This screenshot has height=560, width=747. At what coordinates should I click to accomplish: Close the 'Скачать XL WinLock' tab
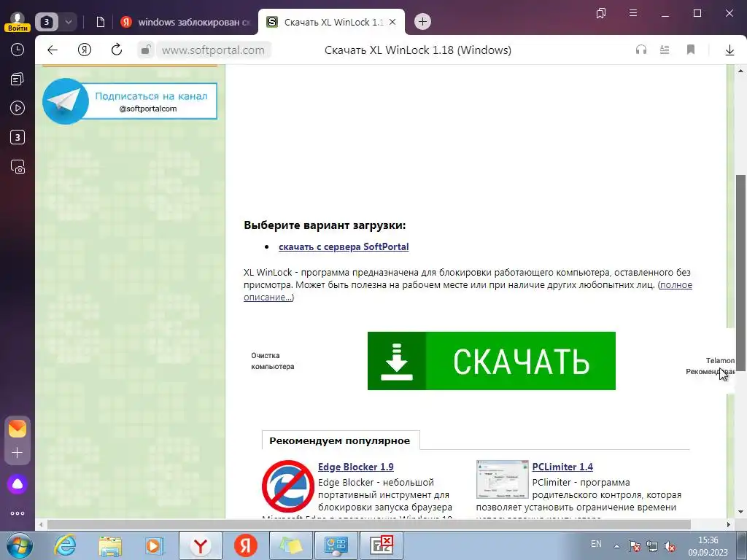pyautogui.click(x=392, y=22)
